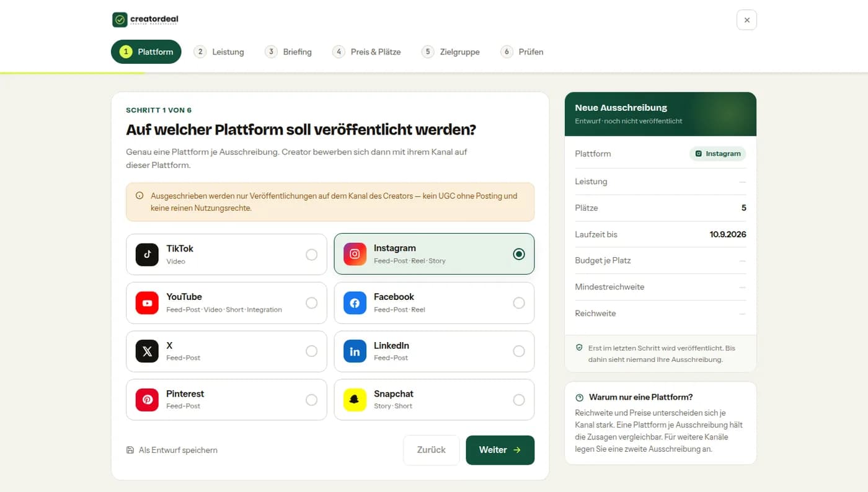Click the Pinterest platform icon
868x492 pixels.
coord(147,400)
